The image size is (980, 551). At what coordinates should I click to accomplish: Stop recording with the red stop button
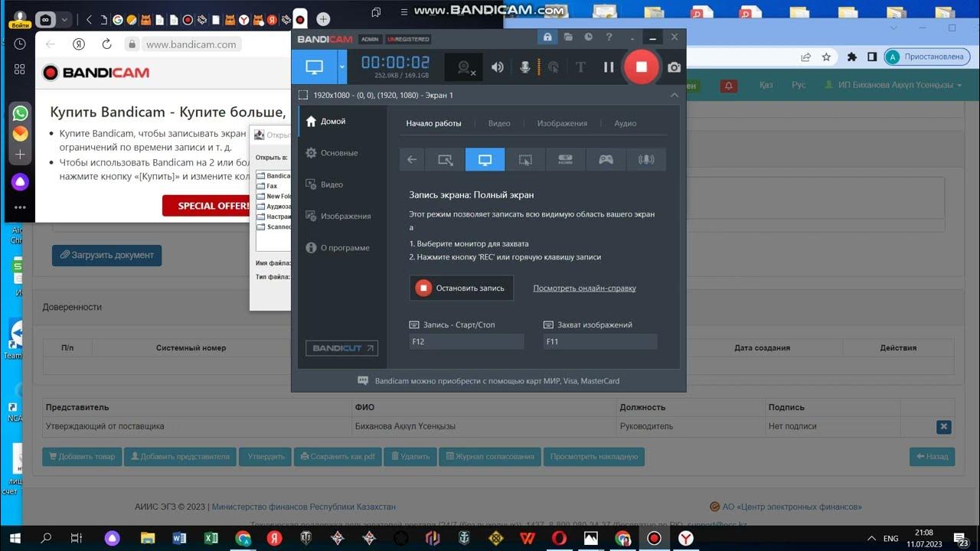pyautogui.click(x=641, y=67)
